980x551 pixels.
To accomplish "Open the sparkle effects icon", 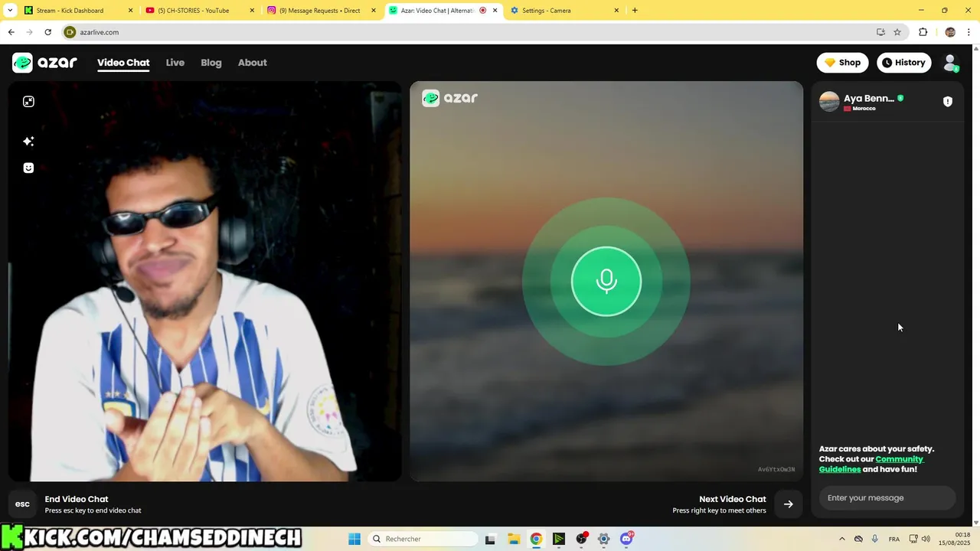I will pos(28,141).
